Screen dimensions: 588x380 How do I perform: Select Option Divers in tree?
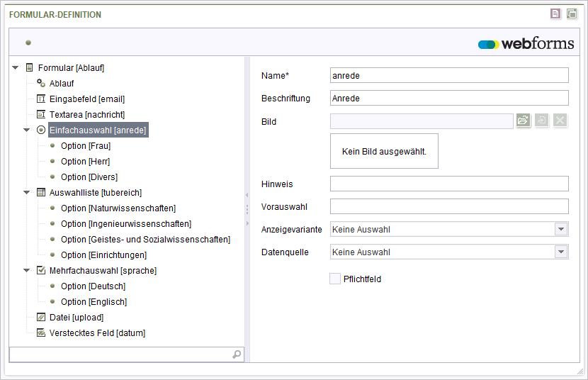(x=89, y=177)
